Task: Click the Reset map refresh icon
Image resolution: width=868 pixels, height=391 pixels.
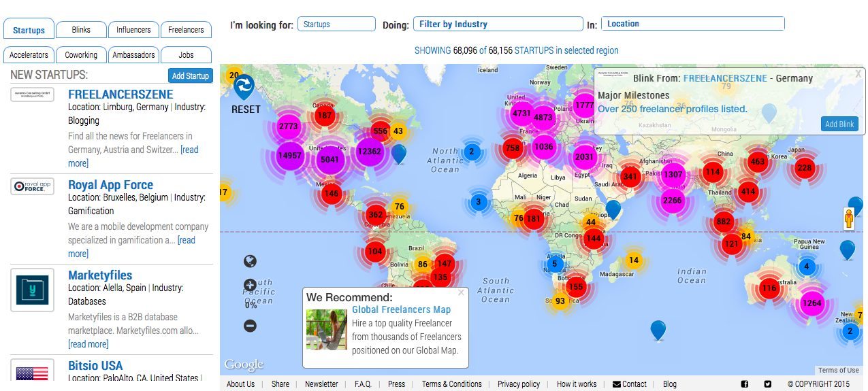Action: pyautogui.click(x=244, y=86)
